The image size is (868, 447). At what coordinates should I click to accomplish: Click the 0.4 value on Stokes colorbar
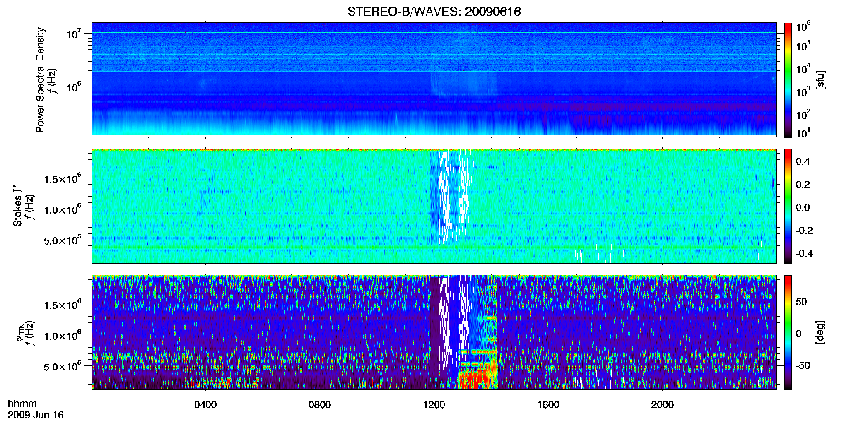point(803,162)
